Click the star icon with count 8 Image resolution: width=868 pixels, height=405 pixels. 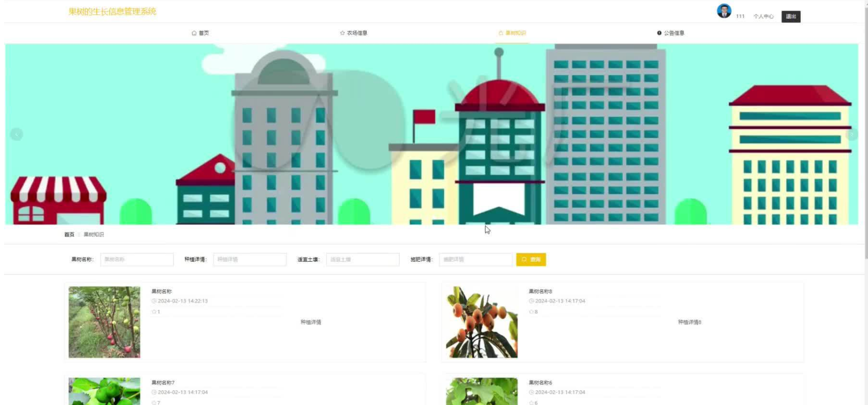tap(531, 312)
